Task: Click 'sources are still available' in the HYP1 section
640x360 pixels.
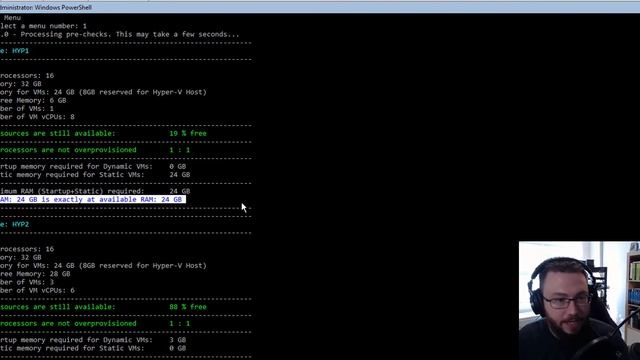Action: coord(58,133)
